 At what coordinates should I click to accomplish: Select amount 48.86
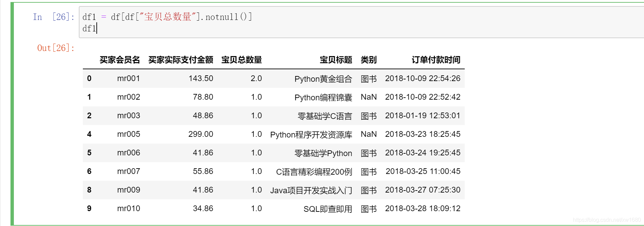pyautogui.click(x=203, y=116)
